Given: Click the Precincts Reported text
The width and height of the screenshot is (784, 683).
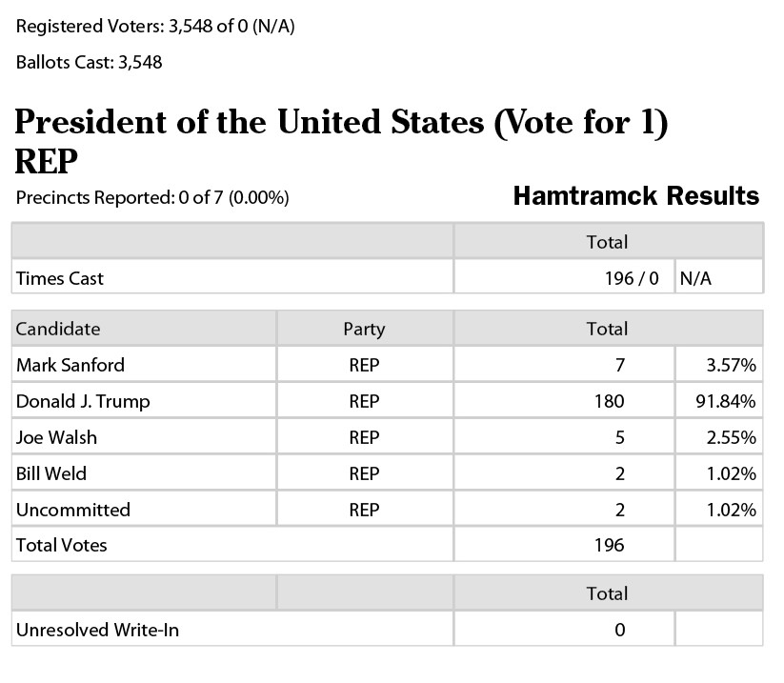Looking at the screenshot, I should tap(152, 197).
